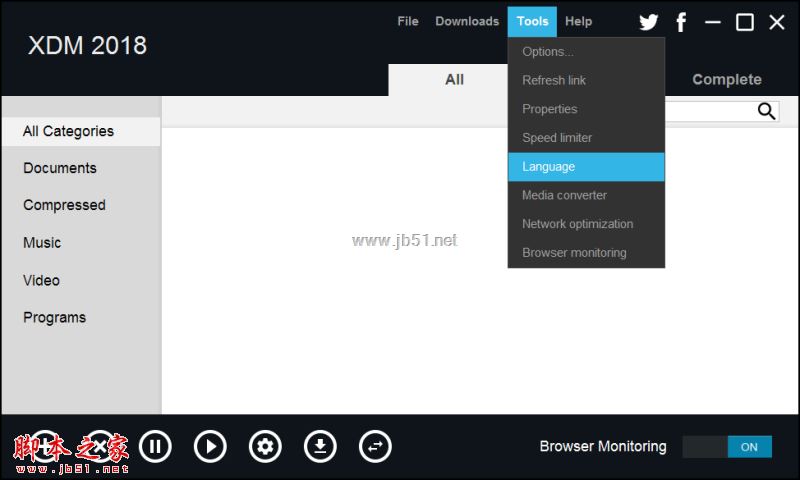Pause the selected download
The image size is (800, 480).
(155, 446)
